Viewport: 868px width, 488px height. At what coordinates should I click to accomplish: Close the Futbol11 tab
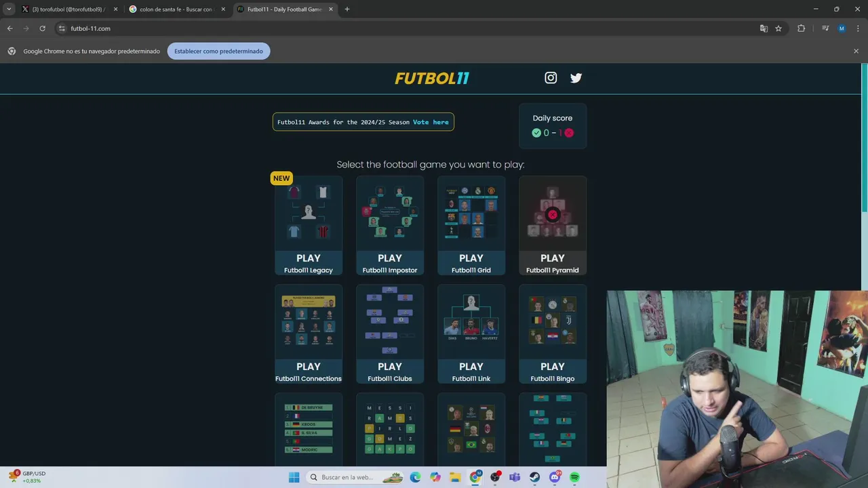click(331, 9)
